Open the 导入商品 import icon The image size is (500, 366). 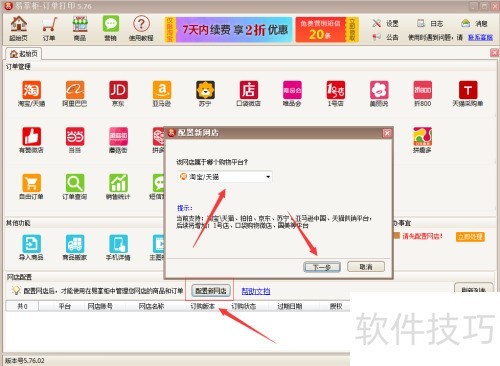pos(31,248)
